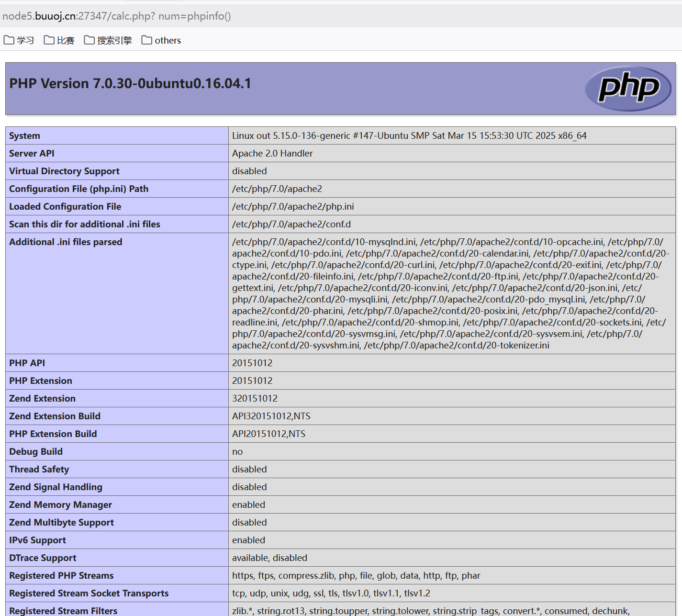
Task: Click the PHP logo in the header
Action: pos(628,89)
